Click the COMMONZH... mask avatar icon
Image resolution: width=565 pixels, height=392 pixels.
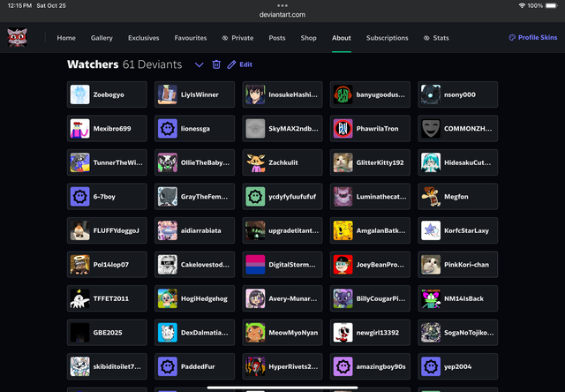coord(431,129)
